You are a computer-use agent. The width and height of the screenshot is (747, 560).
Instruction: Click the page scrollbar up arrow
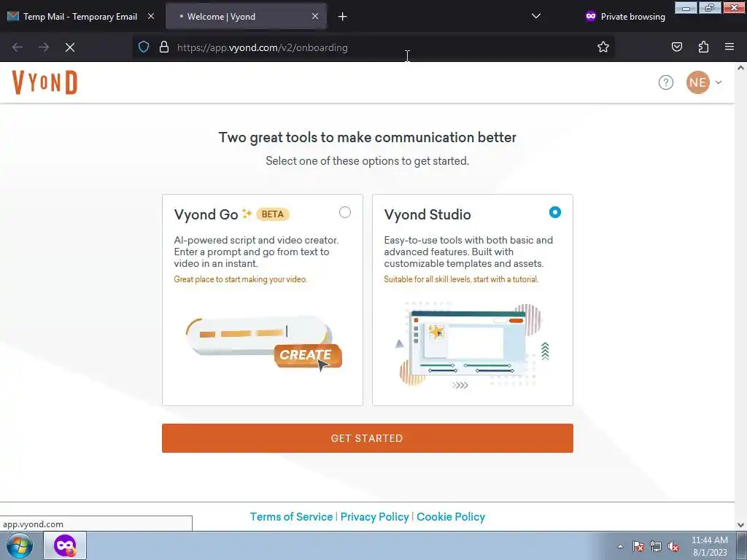pyautogui.click(x=740, y=68)
